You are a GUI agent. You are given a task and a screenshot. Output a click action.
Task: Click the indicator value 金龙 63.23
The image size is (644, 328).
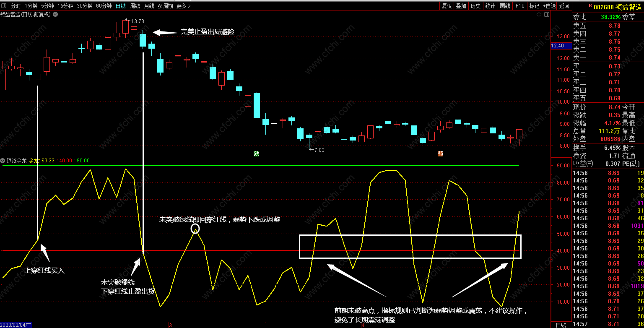(x=42, y=161)
